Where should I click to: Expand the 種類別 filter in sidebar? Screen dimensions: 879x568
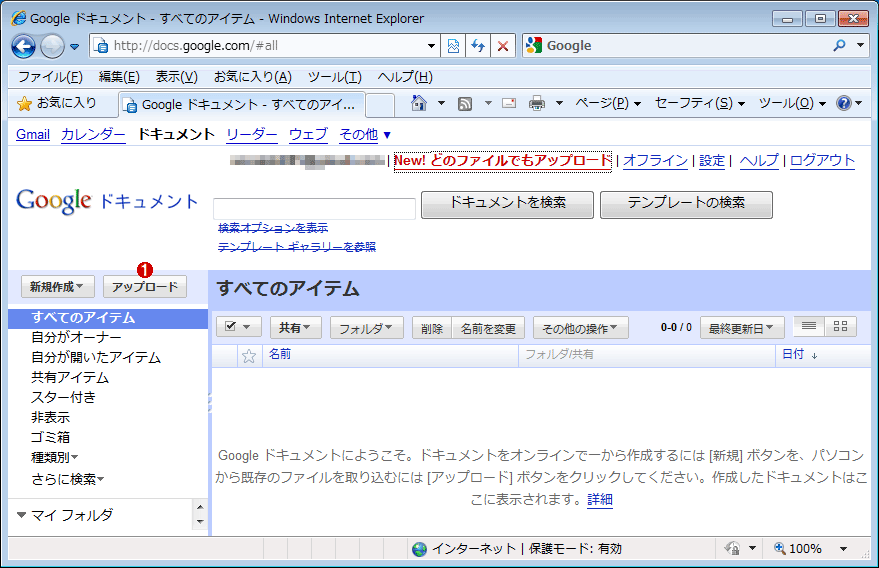click(x=54, y=457)
